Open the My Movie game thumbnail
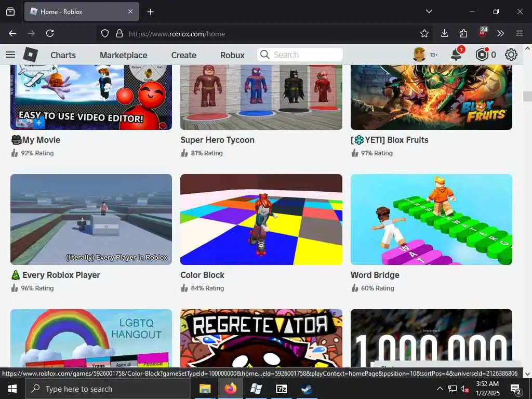Viewport: 532px width, 399px height. coord(91,97)
